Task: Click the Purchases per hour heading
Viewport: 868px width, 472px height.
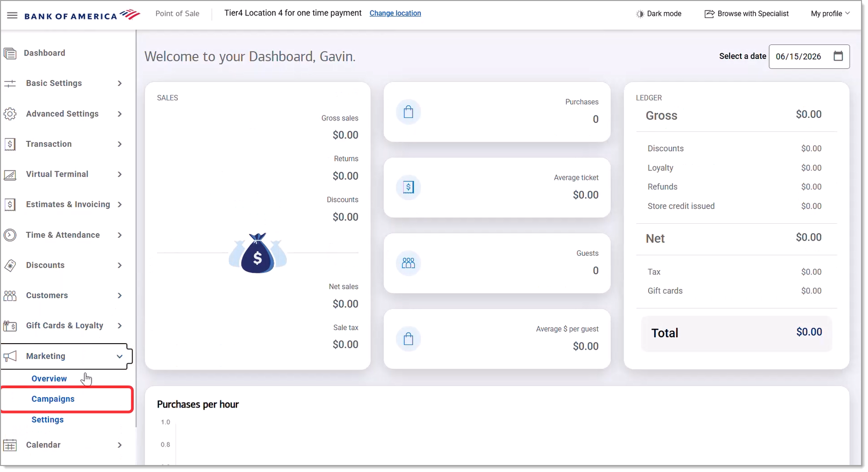Action: [198, 405]
